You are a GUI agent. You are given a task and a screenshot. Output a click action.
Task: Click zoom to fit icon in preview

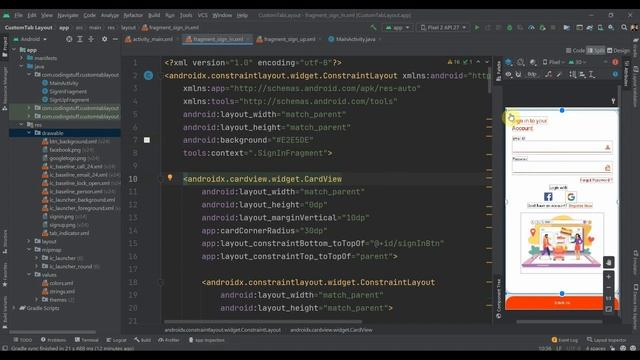(x=609, y=309)
